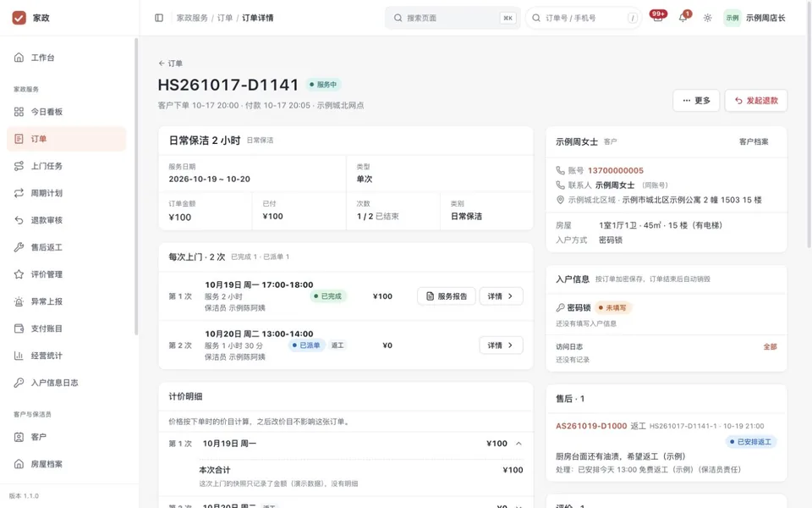Click the sidebar vertical scrollbar
The height and width of the screenshot is (508, 812).
pos(136,186)
